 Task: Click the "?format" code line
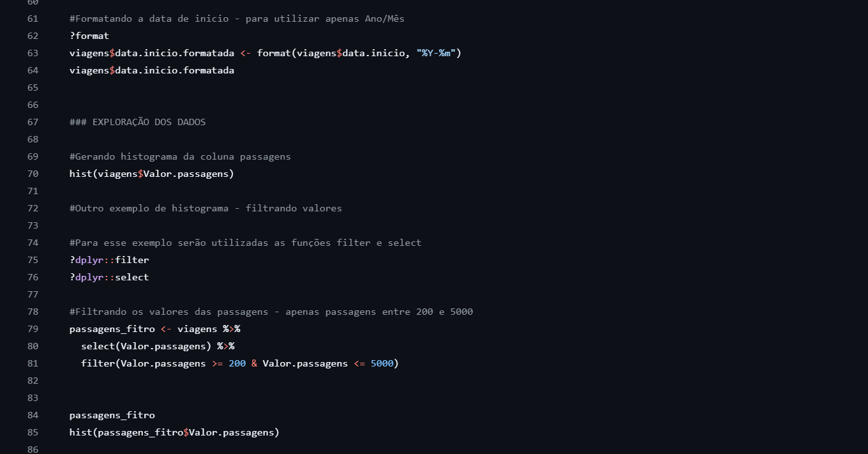click(x=89, y=36)
